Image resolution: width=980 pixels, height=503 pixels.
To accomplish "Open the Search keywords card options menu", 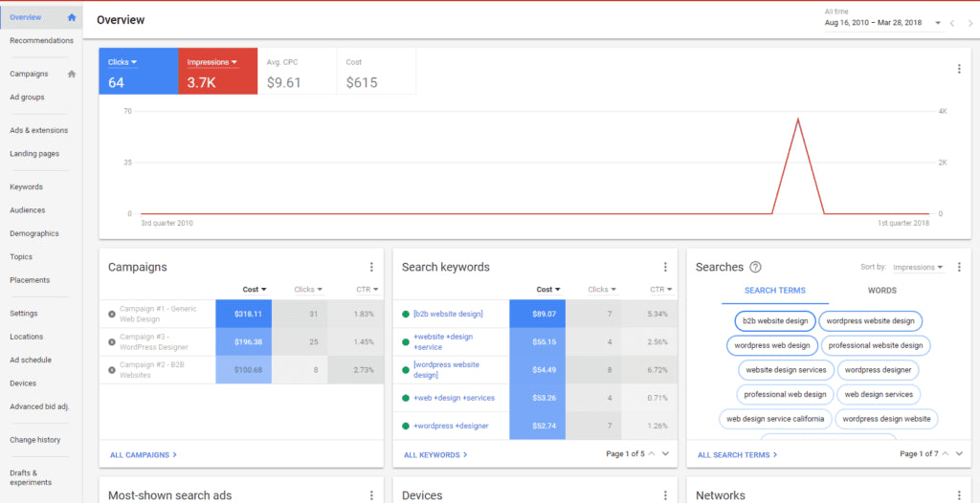I will [665, 268].
